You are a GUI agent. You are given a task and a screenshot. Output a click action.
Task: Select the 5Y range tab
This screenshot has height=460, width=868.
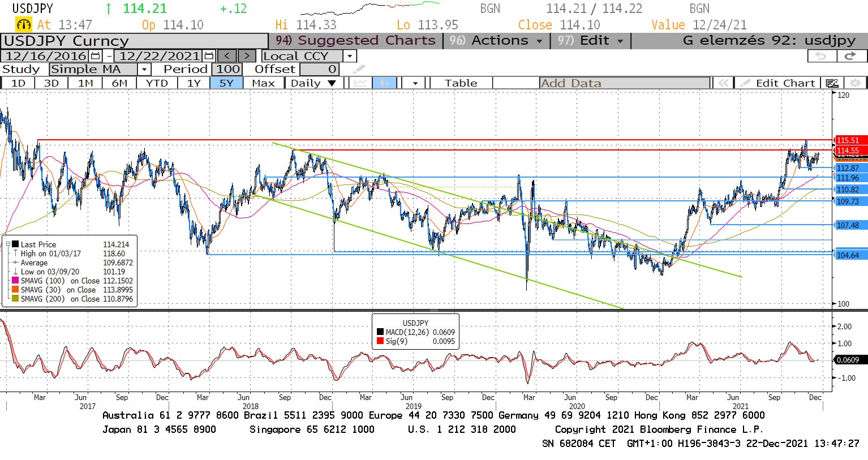226,83
